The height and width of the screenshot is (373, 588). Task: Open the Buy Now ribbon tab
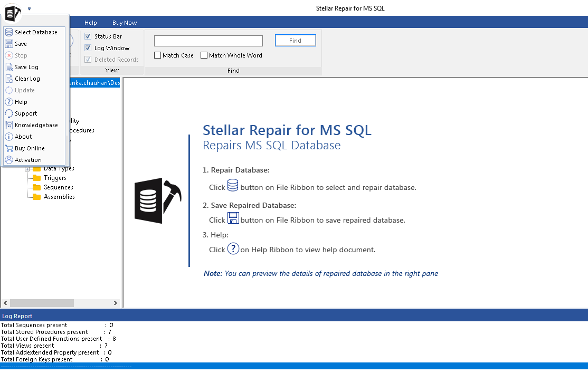pos(125,23)
